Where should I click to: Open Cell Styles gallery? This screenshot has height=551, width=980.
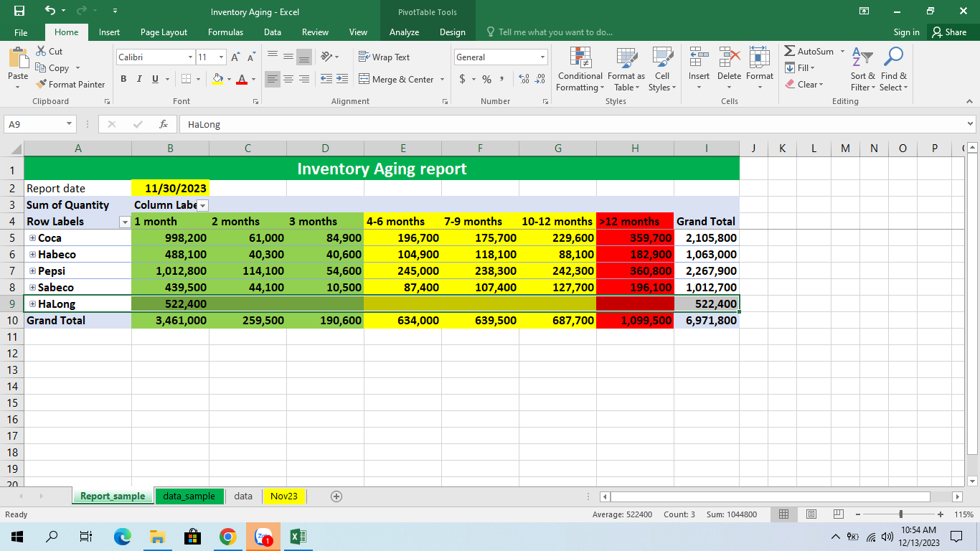coord(662,69)
